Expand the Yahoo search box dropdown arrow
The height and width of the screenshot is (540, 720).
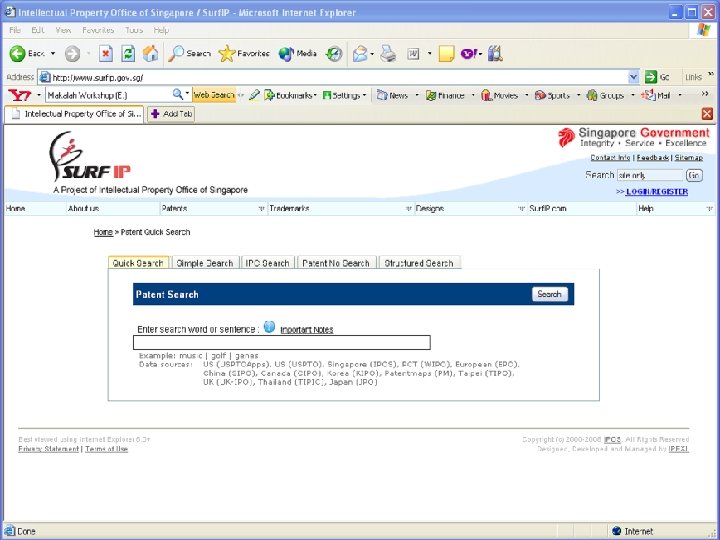point(187,94)
